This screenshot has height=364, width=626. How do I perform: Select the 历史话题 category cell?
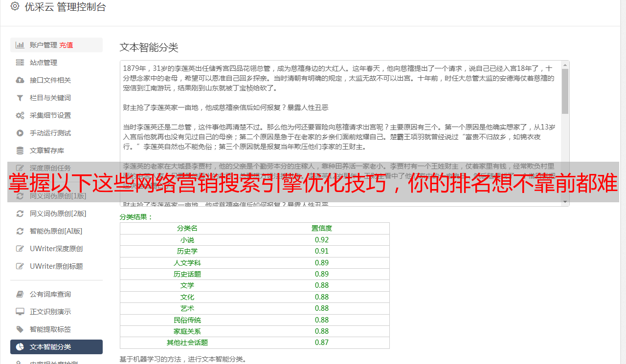pyautogui.click(x=187, y=274)
